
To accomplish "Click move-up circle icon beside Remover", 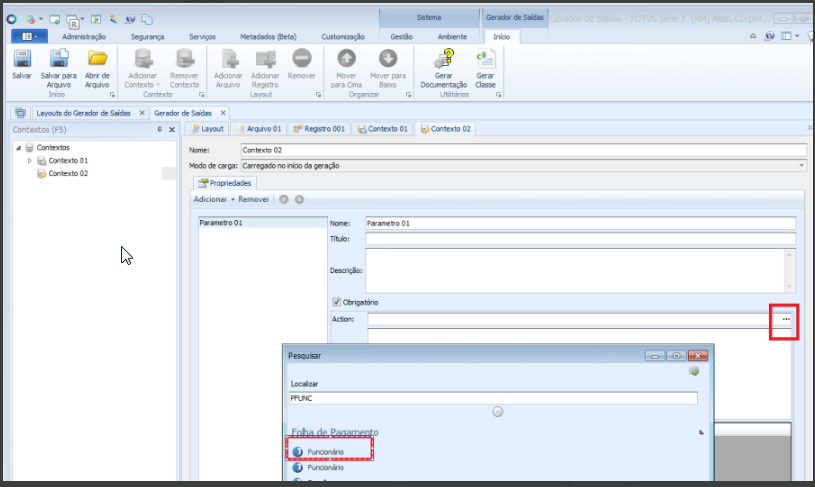I will pos(284,200).
